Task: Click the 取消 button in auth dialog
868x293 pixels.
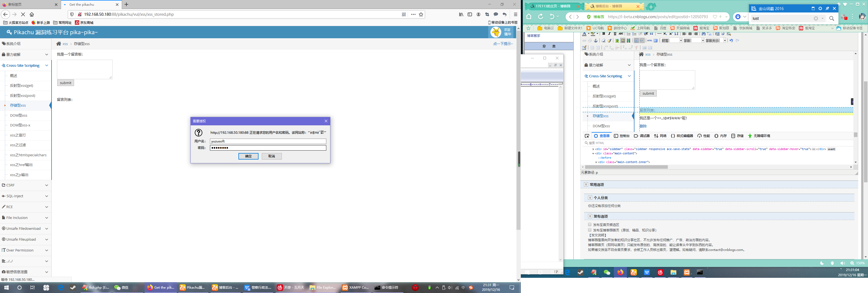Action: [x=272, y=156]
